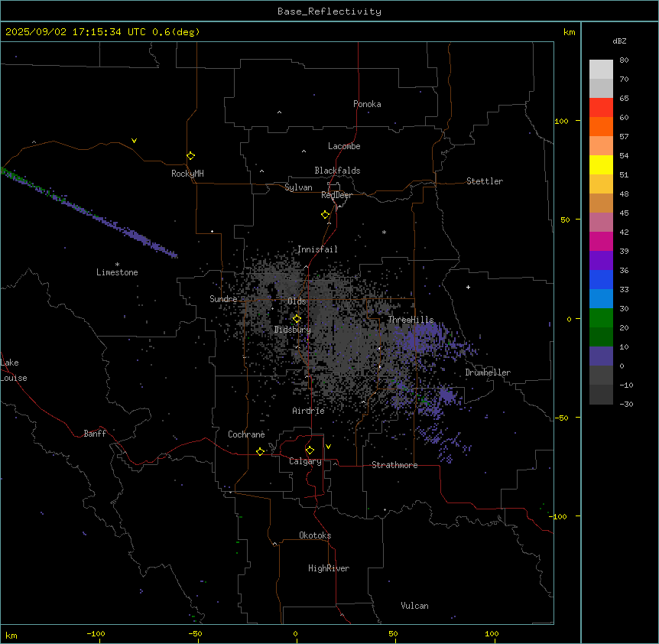Click the white plus marker north of Drumheller
659x644 pixels.
[468, 287]
